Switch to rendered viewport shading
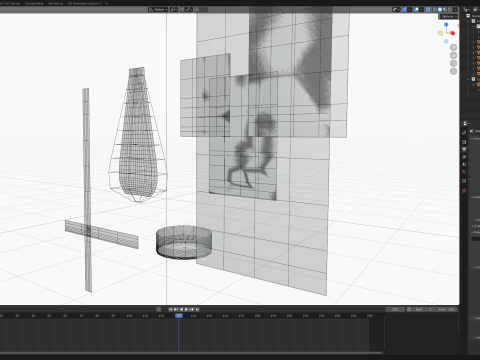Screen dimensions: 480x360 pyautogui.click(x=450, y=9)
